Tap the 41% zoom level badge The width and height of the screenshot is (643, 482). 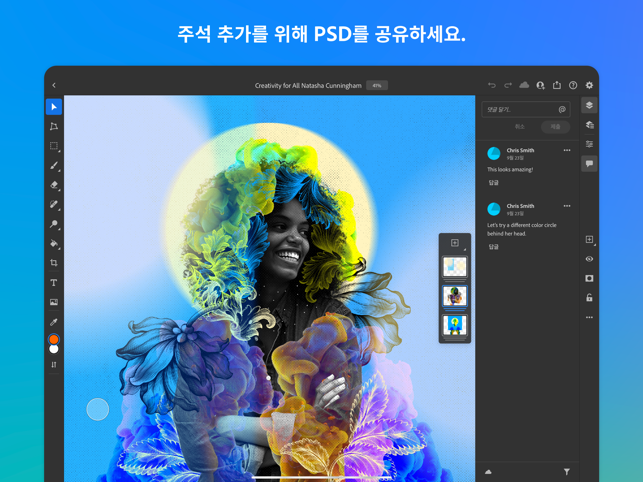(377, 85)
